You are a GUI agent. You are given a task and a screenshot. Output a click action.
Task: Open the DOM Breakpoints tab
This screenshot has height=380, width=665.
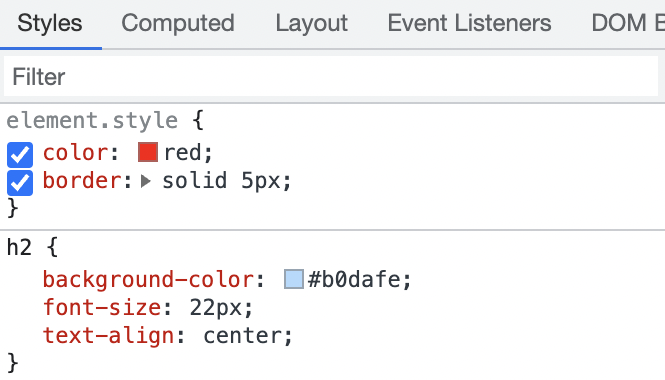click(x=628, y=23)
